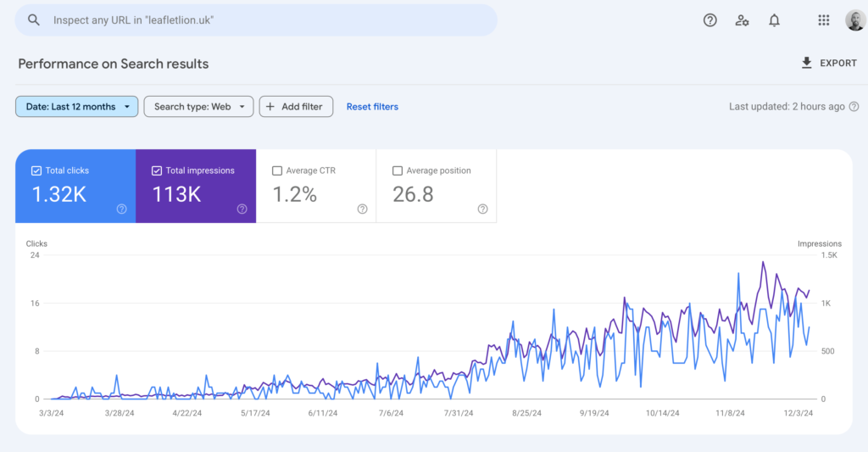Image resolution: width=868 pixels, height=452 pixels.
Task: Open the Google apps grid
Action: [824, 20]
